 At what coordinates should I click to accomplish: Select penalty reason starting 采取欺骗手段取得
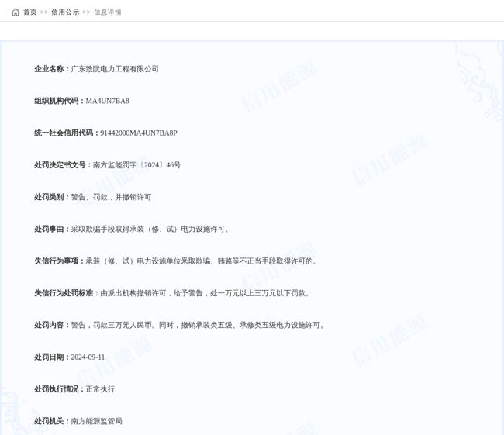tap(150, 229)
